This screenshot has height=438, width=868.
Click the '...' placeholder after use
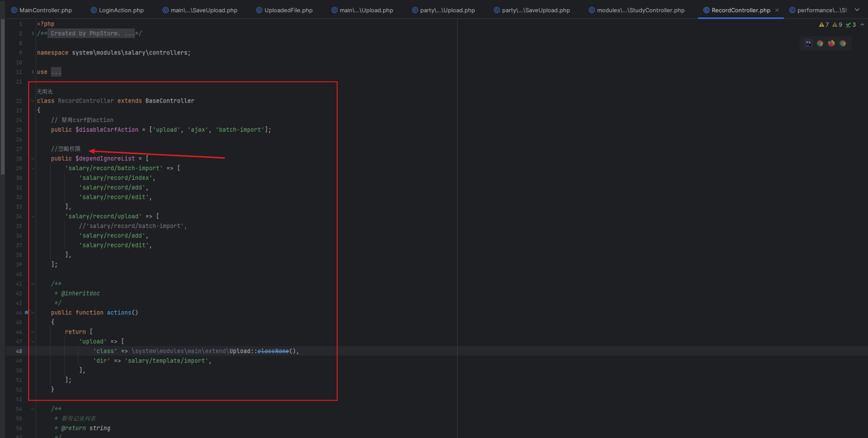tap(56, 72)
